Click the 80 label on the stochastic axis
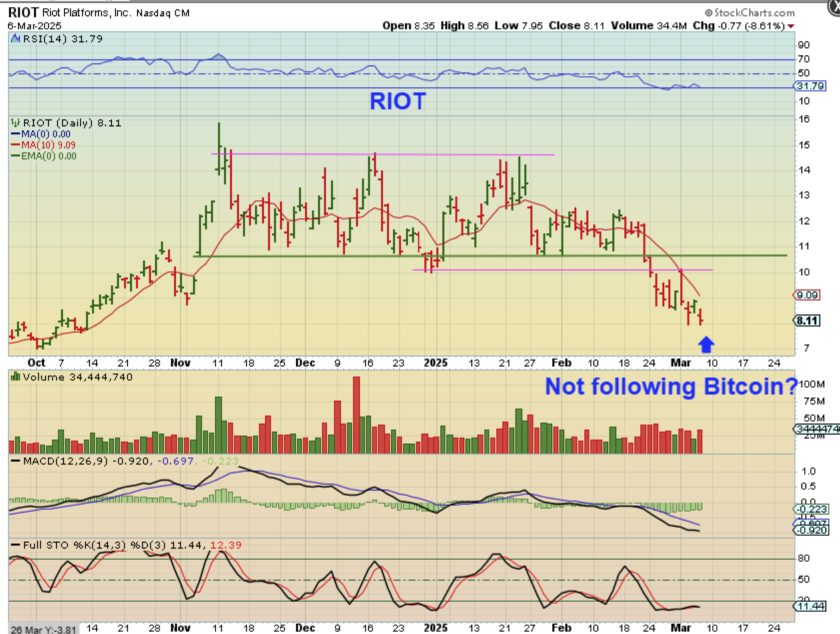 805,559
